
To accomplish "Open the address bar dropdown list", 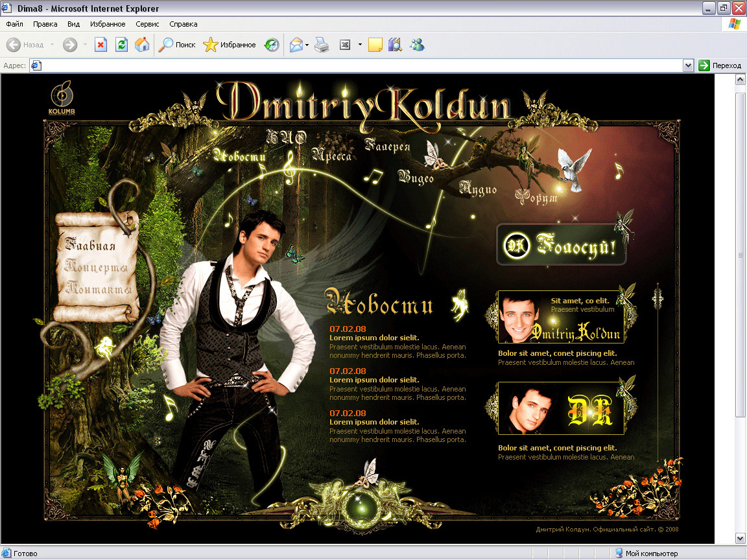I will click(688, 65).
